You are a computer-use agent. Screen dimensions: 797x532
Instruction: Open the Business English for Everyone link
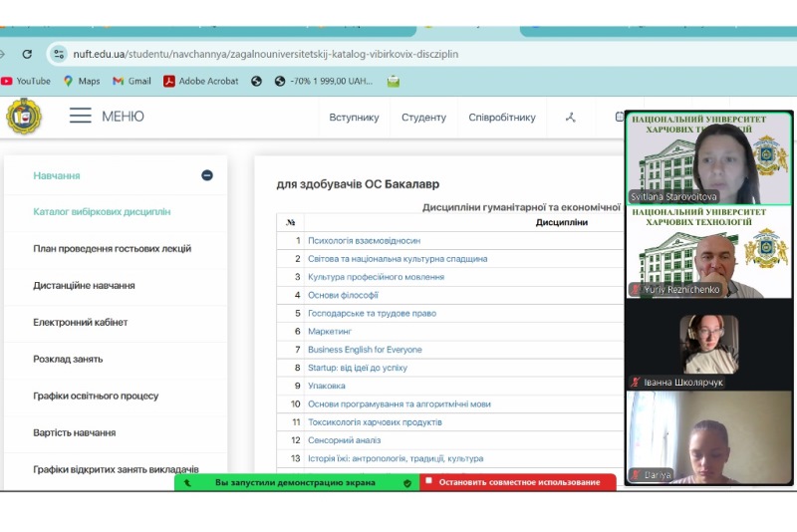365,350
